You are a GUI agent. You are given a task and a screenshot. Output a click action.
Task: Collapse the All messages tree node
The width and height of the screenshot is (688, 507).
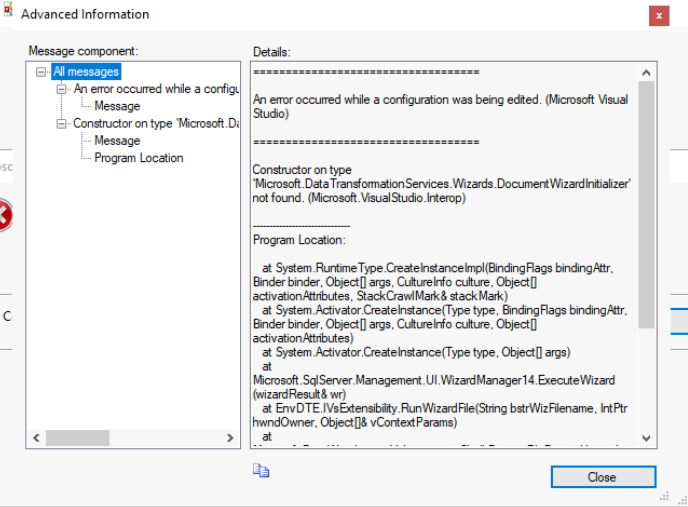coord(41,72)
